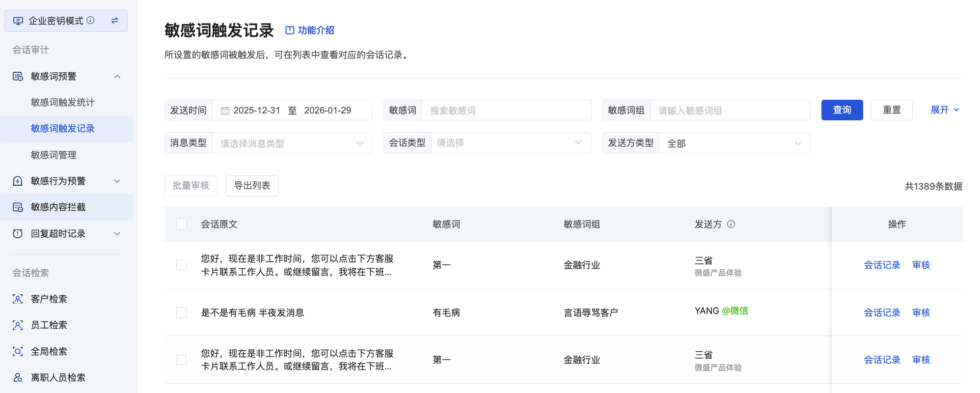This screenshot has width=980, height=393.
Task: Open 会话记录 for 有毛病 row
Action: pyautogui.click(x=882, y=312)
